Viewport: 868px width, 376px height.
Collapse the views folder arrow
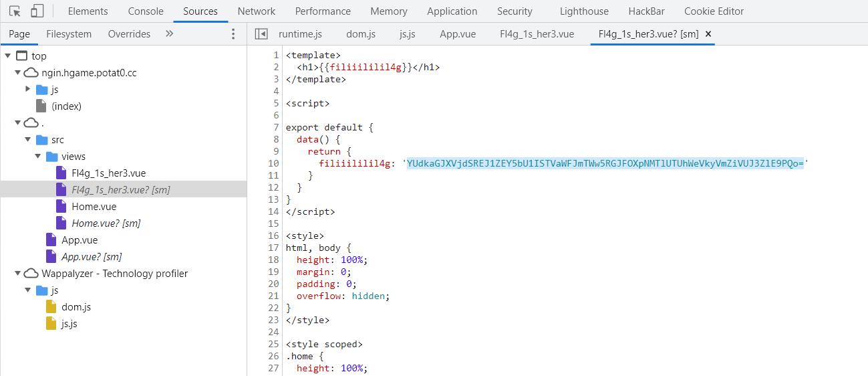click(x=37, y=157)
